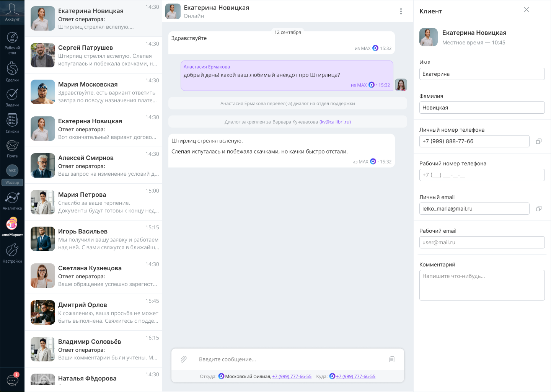551x392 pixels.
Task: Click the kv@callibri.ru email link
Action: point(335,122)
